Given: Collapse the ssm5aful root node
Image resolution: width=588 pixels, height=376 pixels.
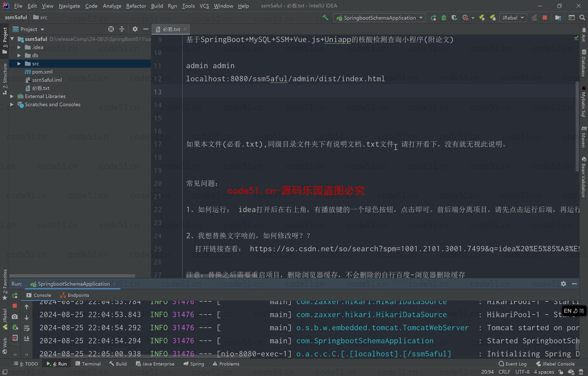Looking at the screenshot, I should click(12, 39).
